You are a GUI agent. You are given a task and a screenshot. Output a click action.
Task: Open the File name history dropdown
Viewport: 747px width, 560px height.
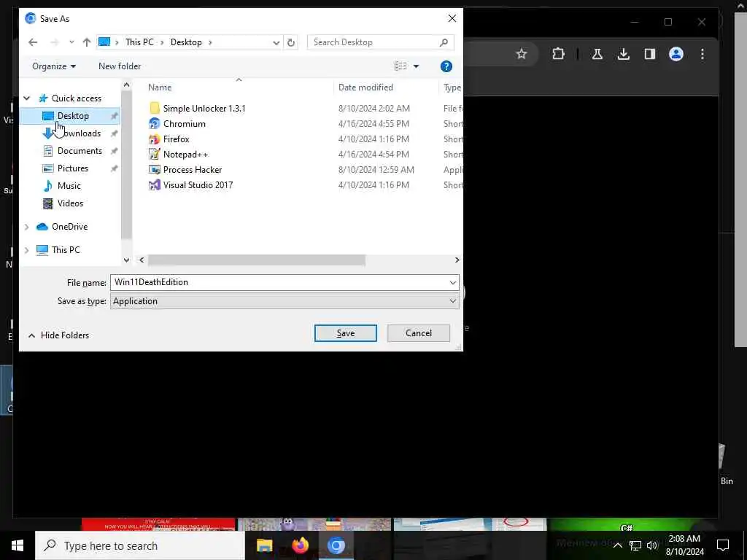click(452, 282)
